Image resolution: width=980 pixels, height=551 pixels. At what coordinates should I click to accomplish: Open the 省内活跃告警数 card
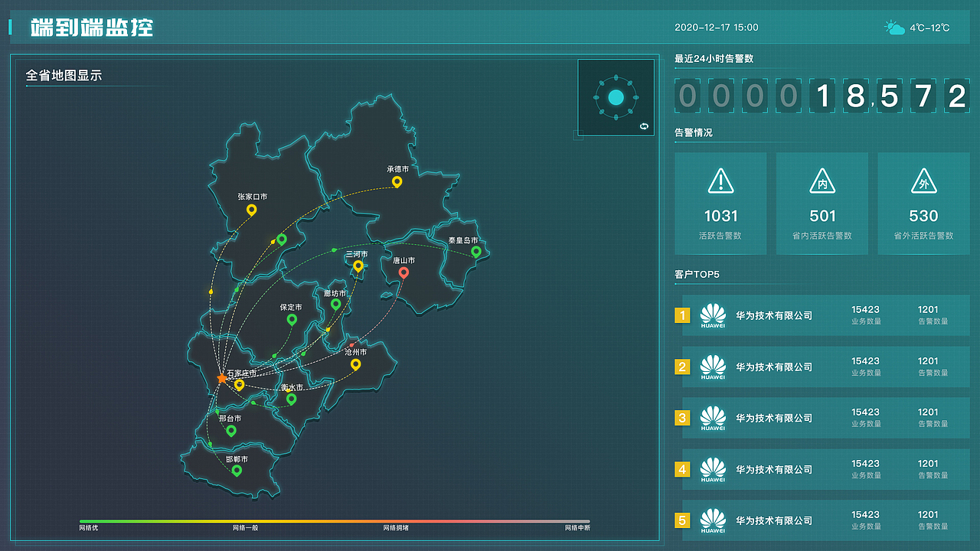(x=822, y=204)
